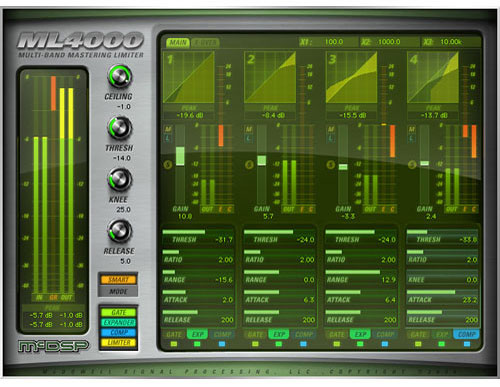The width and height of the screenshot is (500, 387).
Task: Solo band 4 with its S button
Action: pyautogui.click(x=412, y=164)
